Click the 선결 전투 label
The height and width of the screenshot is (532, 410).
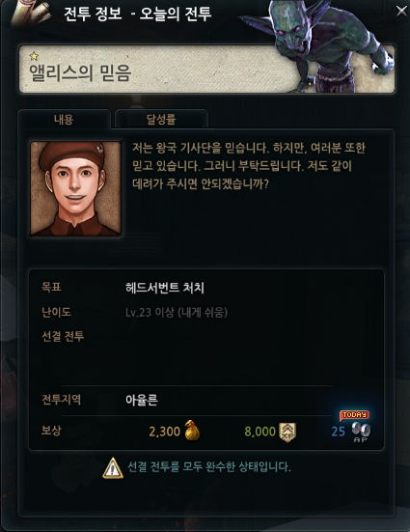tap(63, 336)
